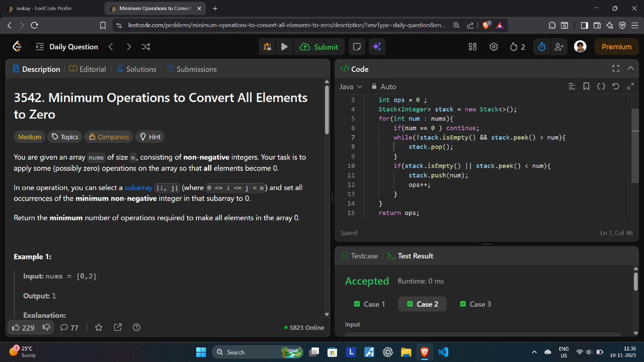Click the Topics tag
This screenshot has height=362, width=644.
click(x=64, y=137)
